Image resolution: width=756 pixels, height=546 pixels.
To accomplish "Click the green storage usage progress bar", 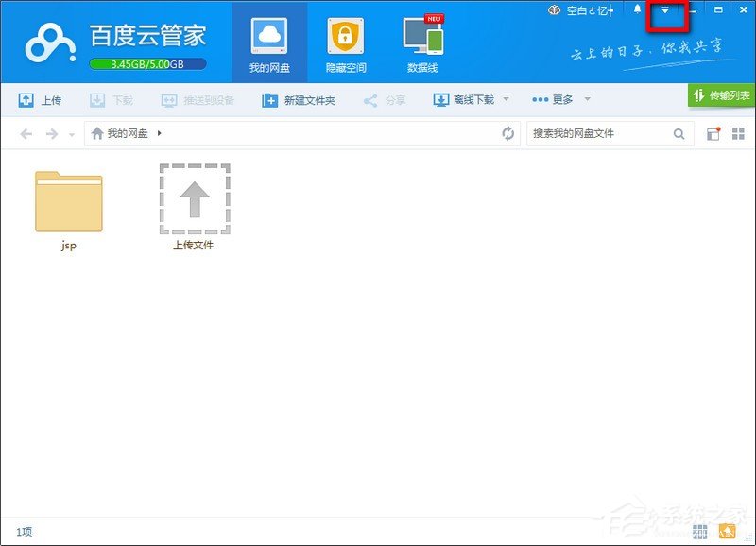I will pos(146,63).
